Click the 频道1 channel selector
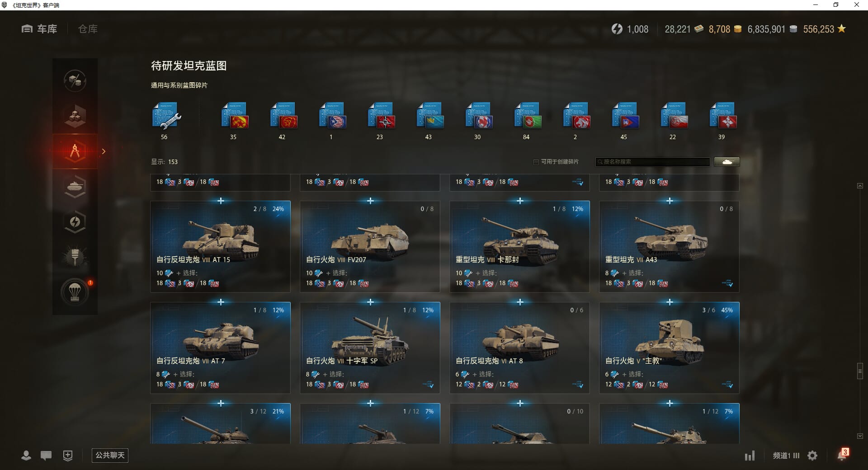868x470 pixels. point(786,456)
